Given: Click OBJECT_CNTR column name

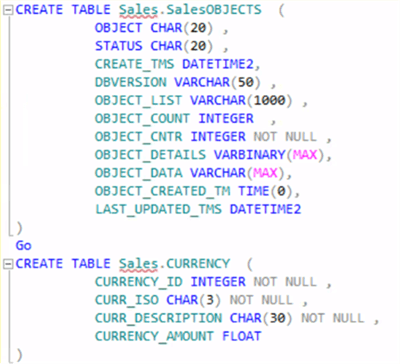Looking at the screenshot, I should pyautogui.click(x=138, y=137).
